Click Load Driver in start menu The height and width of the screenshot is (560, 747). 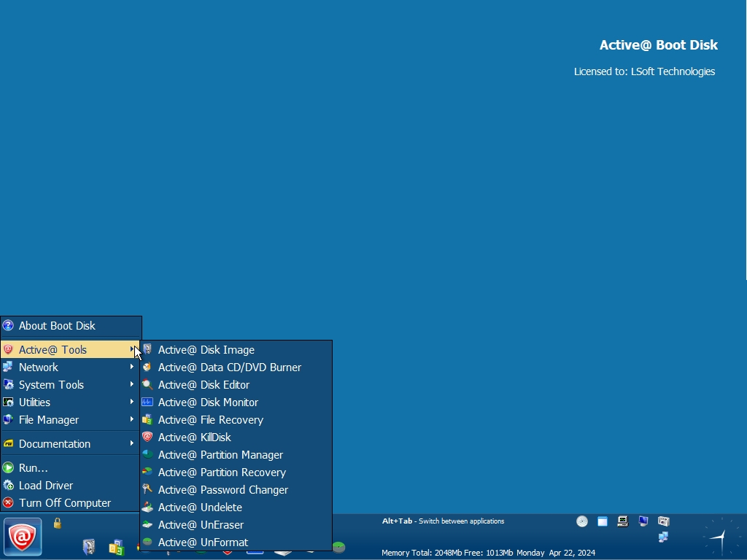(x=46, y=485)
